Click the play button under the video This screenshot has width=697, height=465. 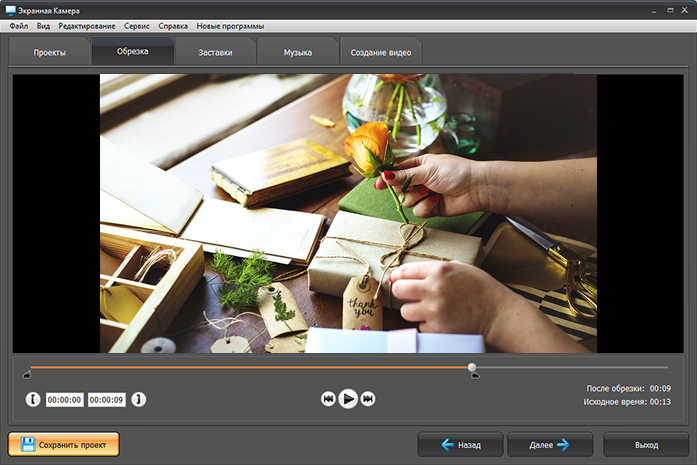[348, 399]
